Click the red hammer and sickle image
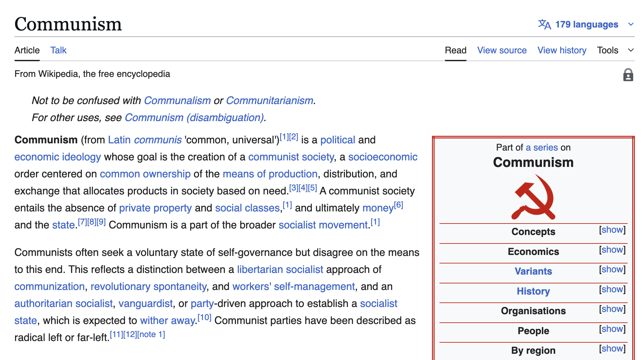The height and width of the screenshot is (360, 644). pos(533,197)
